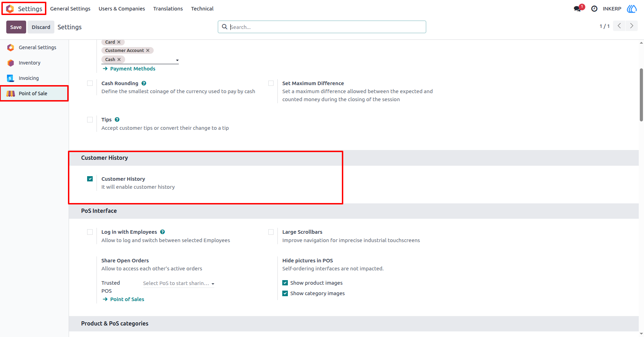This screenshot has height=337, width=644.
Task: Go to next record arrow
Action: click(631, 26)
